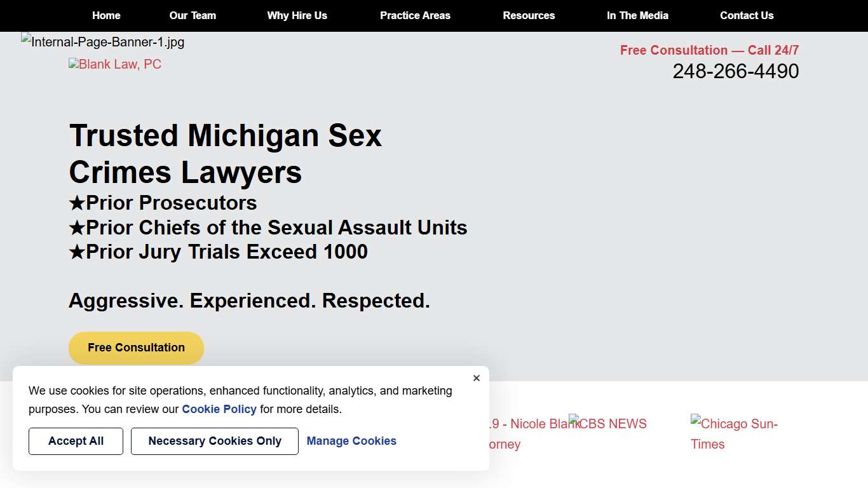Expand the Practice Areas menu
The height and width of the screenshot is (488, 868).
tap(415, 16)
